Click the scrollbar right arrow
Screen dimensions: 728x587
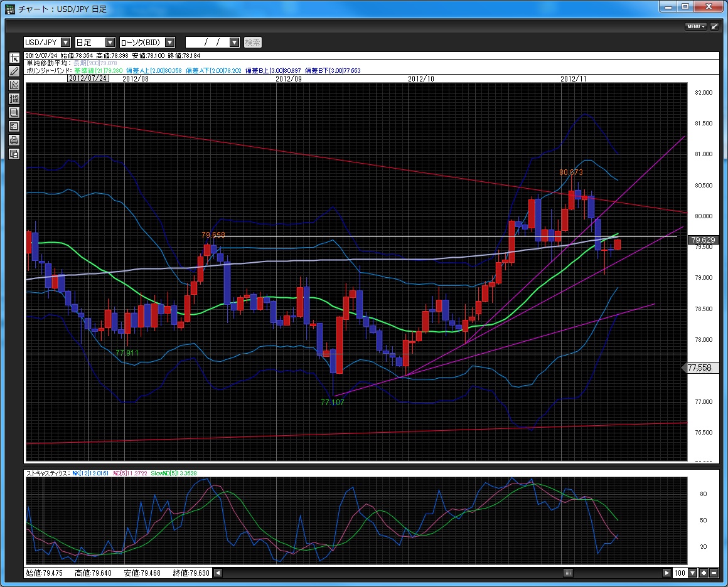click(x=666, y=573)
